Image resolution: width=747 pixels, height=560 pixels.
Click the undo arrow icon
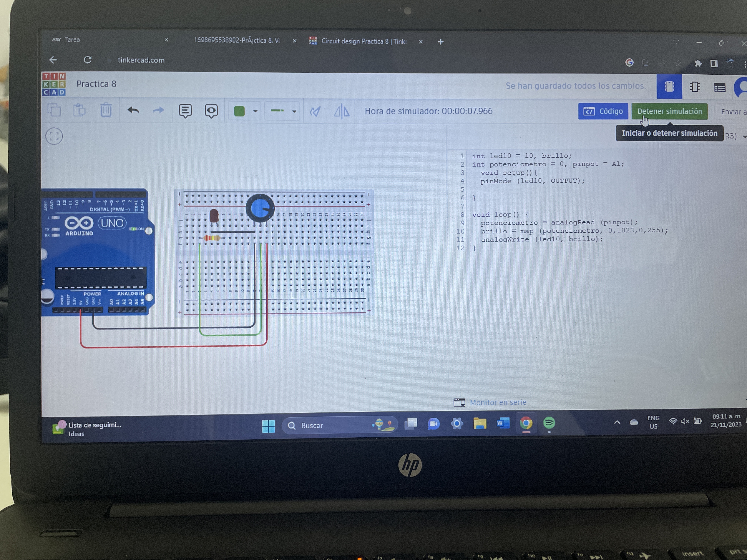(133, 110)
